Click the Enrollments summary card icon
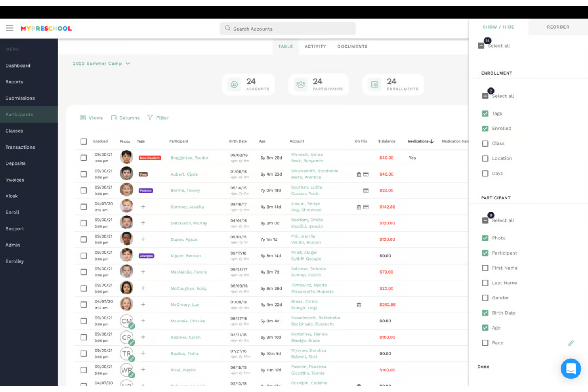 [x=374, y=84]
